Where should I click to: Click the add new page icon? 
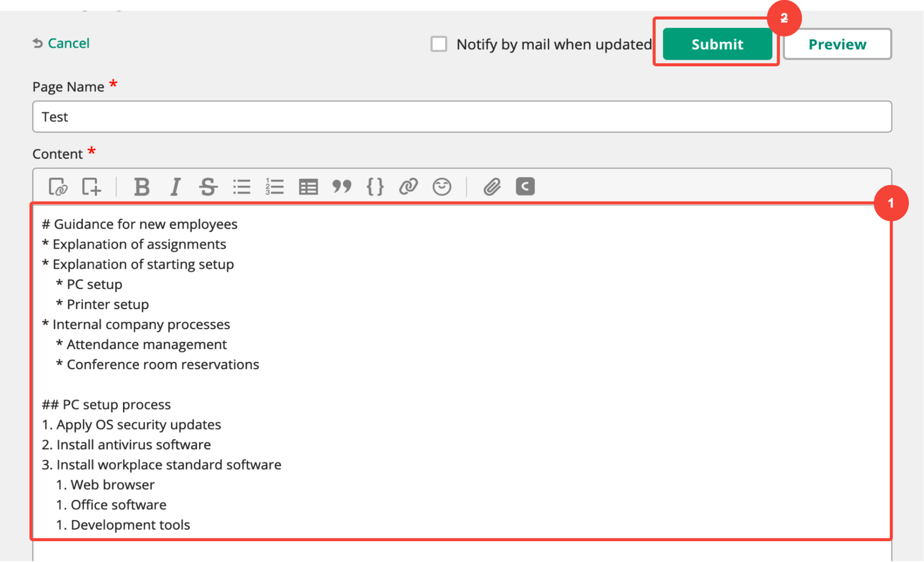point(91,187)
